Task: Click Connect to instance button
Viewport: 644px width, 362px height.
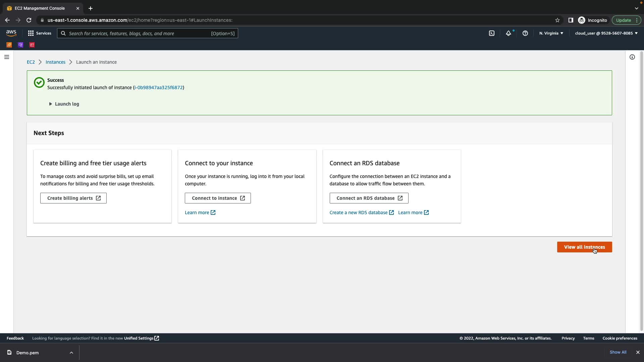Action: [218, 198]
